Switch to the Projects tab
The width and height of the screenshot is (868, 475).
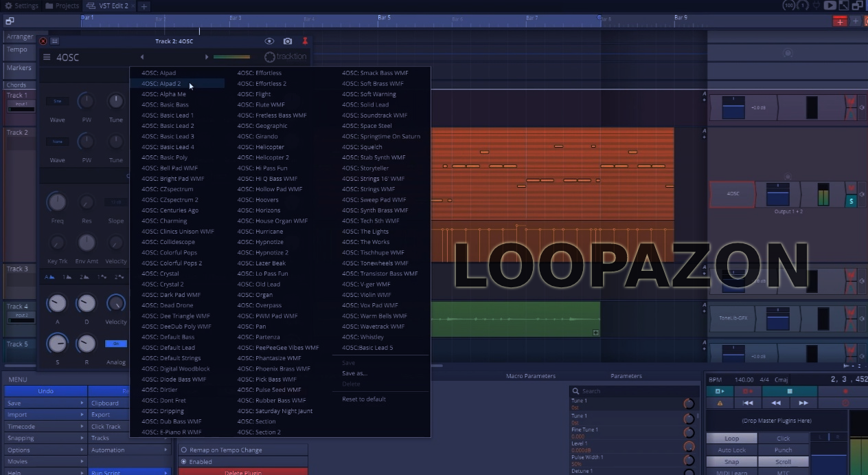[62, 5]
